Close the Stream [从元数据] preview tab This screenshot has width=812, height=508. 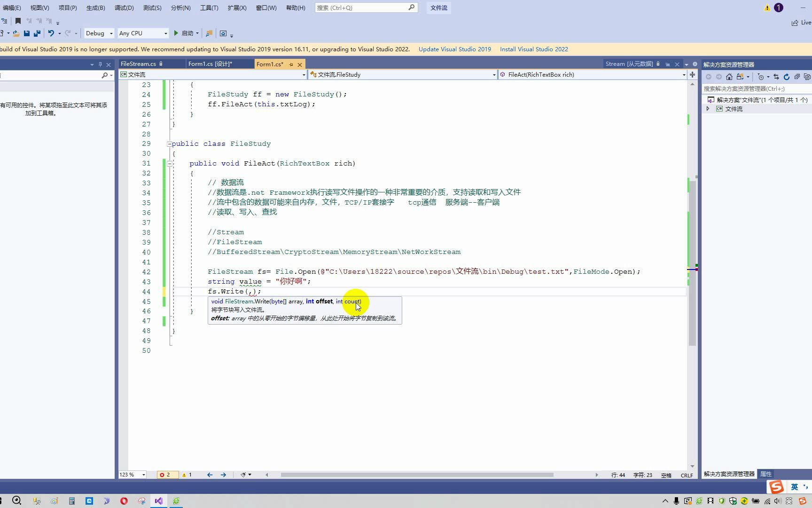pyautogui.click(x=677, y=64)
